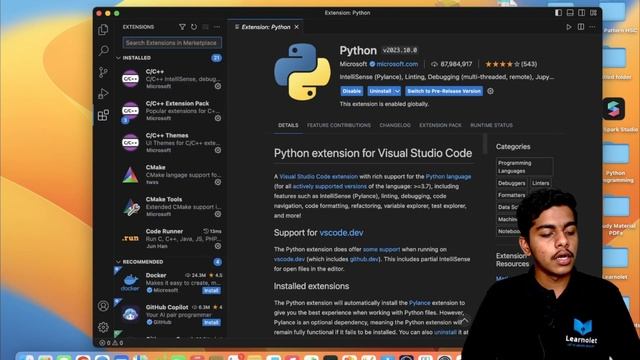The width and height of the screenshot is (640, 360).
Task: Click the Programming Languages category tag
Action: coord(524,167)
